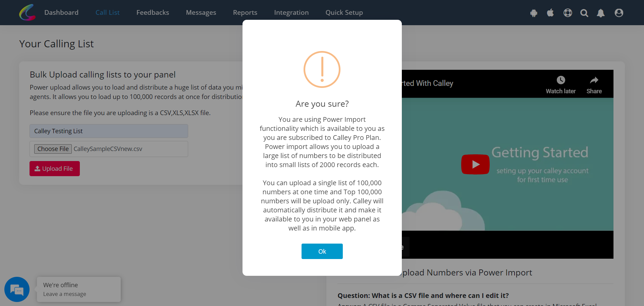Viewport: 644px width, 306px height.
Task: Confirm the dialog with Ok button
Action: [322, 251]
